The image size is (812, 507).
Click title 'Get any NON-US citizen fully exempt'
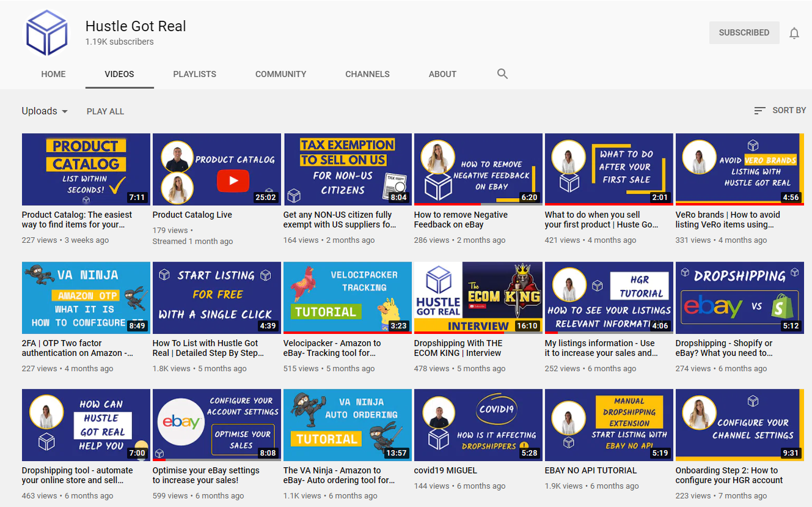tap(340, 220)
